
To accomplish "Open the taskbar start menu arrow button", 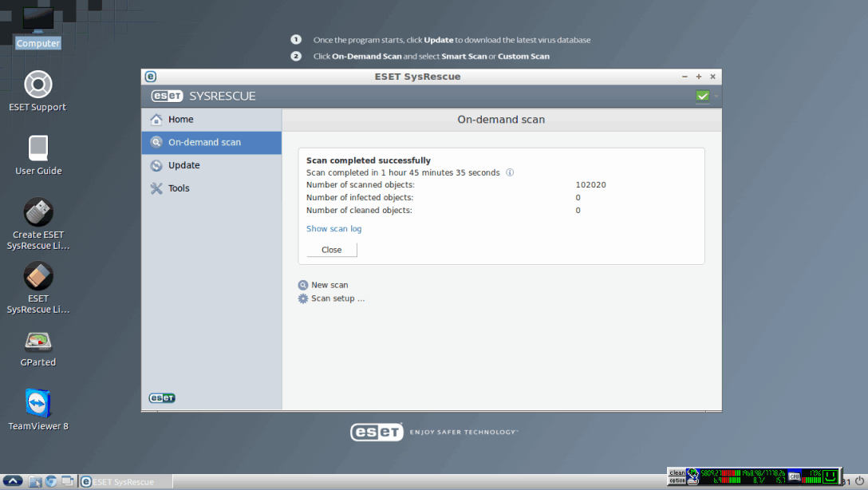I will [13, 481].
